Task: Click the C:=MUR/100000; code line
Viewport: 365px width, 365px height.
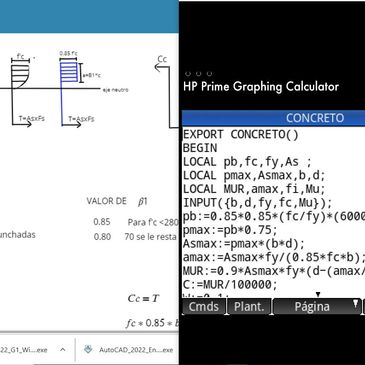Action: pos(230,285)
